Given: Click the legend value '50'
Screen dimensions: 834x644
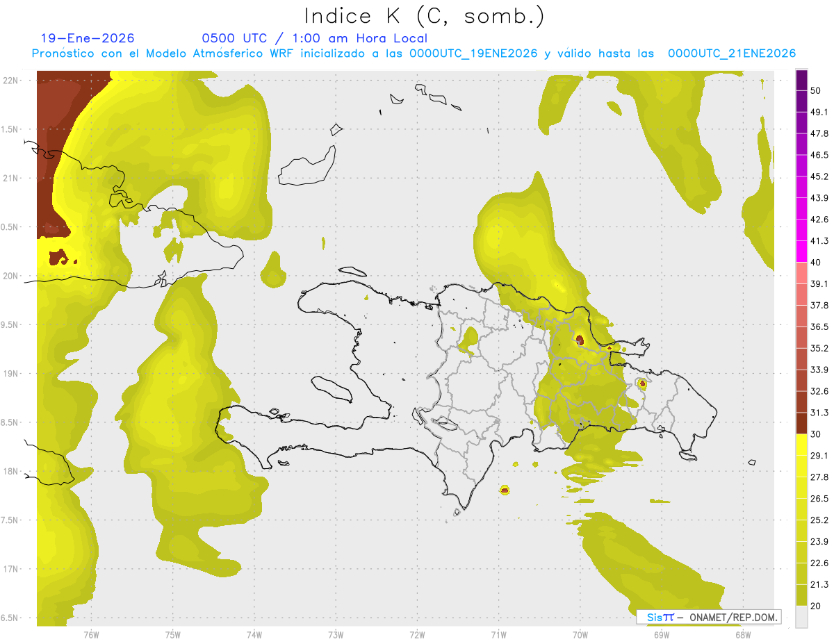Looking at the screenshot, I should pos(816,90).
